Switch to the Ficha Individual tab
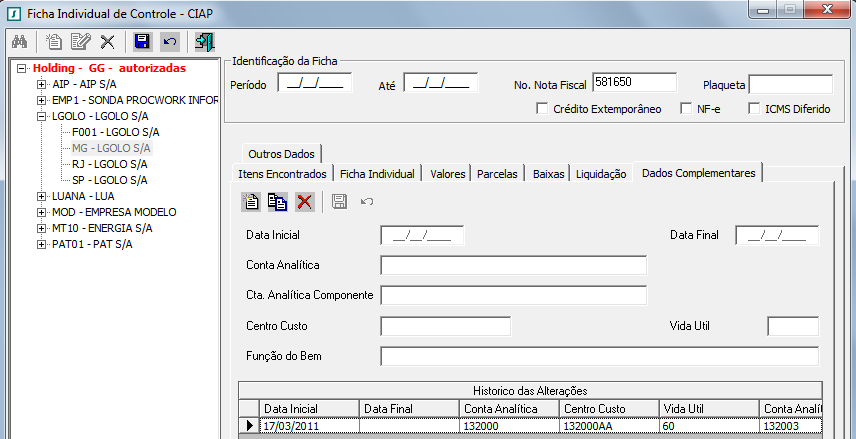The image size is (856, 439). click(x=377, y=174)
